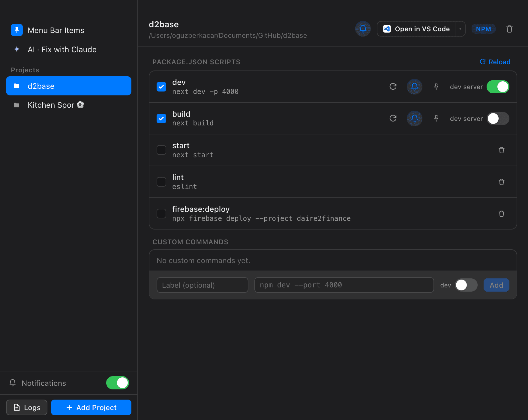Expand the Open in VS Code dropdown arrow
Screen dimensions: 528x420
pos(460,29)
